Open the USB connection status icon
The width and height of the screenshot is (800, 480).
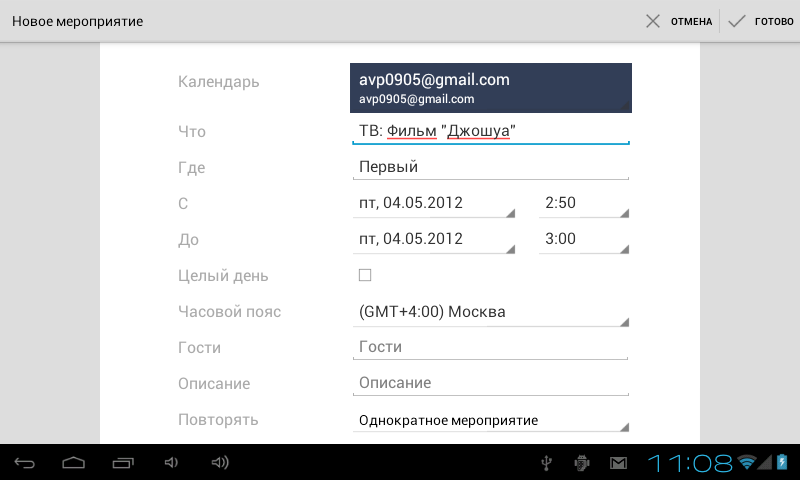(546, 463)
